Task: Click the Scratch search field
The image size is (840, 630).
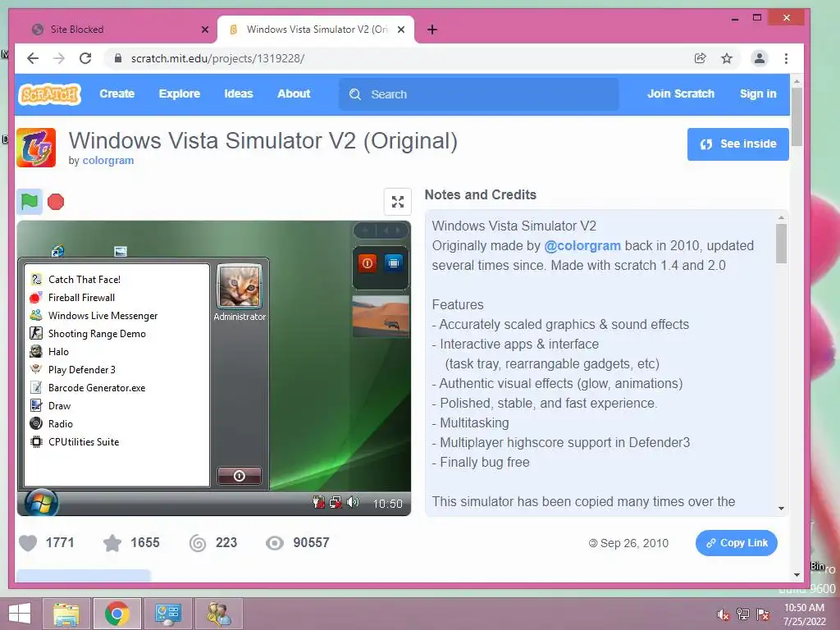Action: pyautogui.click(x=479, y=94)
